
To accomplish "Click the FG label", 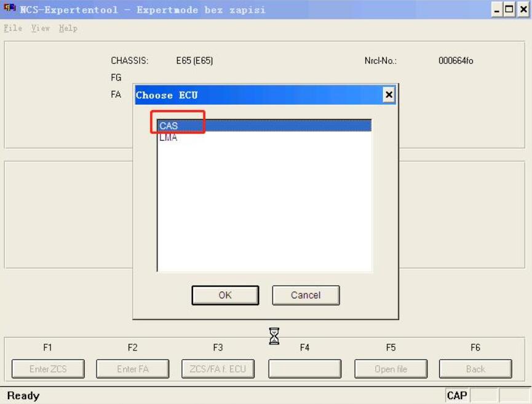I will point(116,77).
